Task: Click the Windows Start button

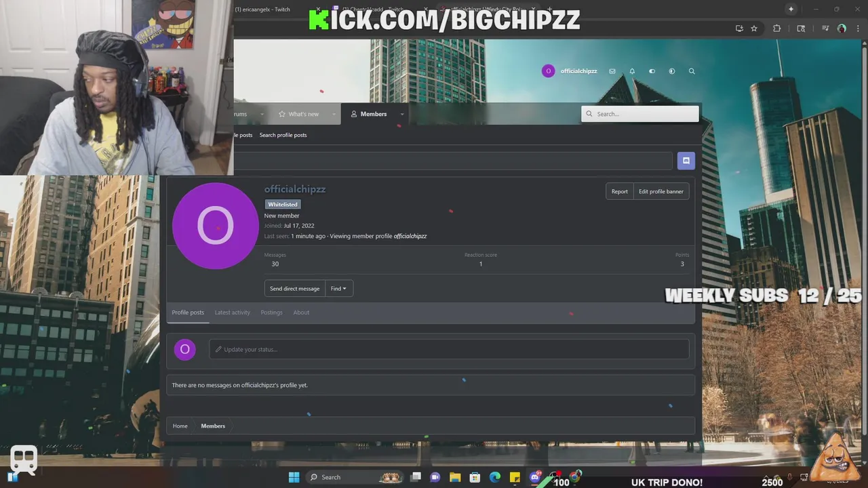Action: click(294, 477)
